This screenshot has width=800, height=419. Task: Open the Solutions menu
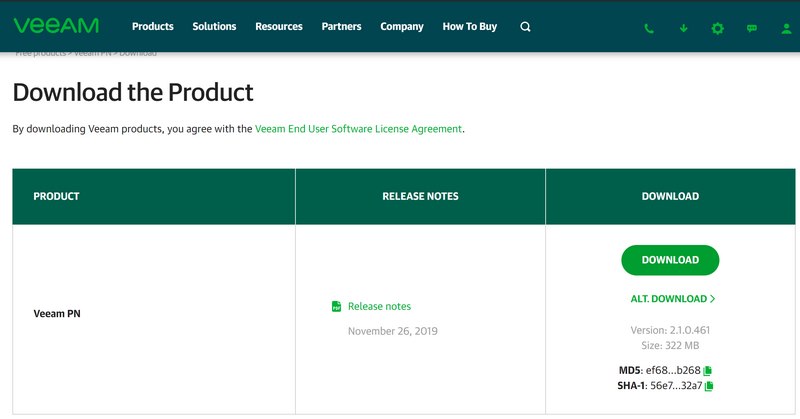[x=214, y=27]
